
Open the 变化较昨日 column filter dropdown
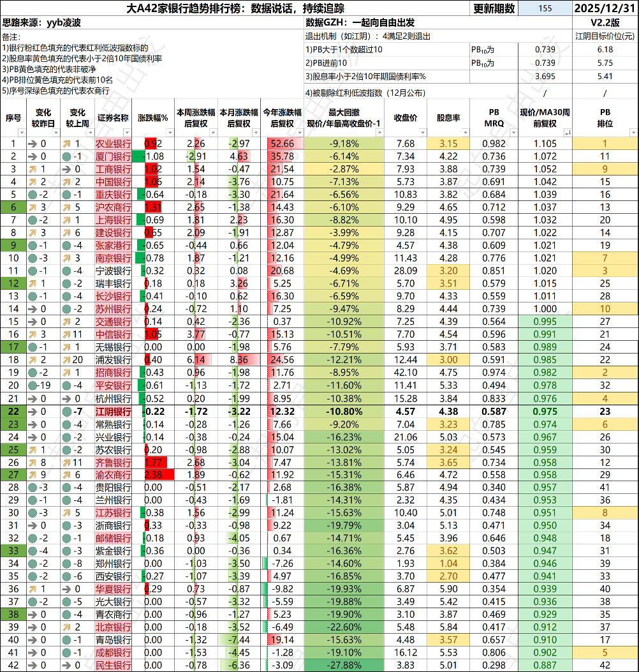[55, 133]
